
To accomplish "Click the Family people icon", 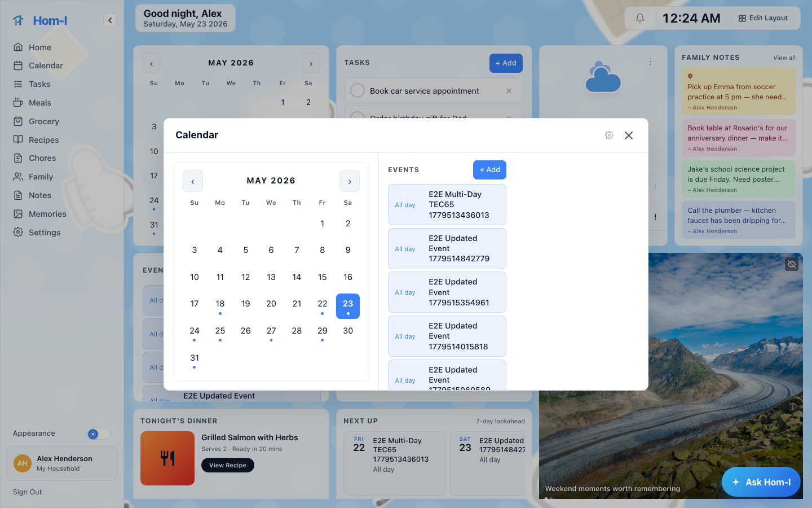I will click(18, 177).
